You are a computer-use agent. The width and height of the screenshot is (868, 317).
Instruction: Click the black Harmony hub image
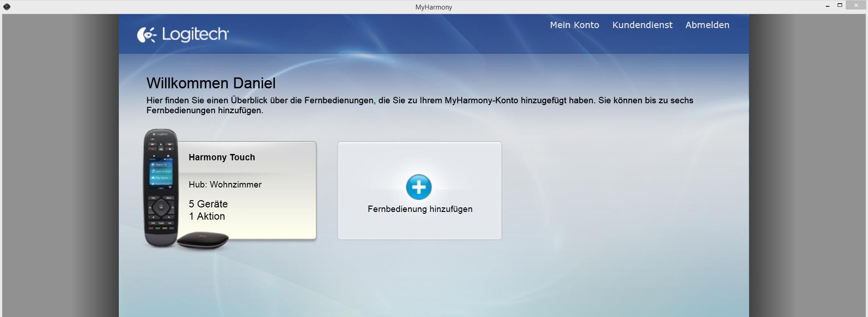pyautogui.click(x=202, y=240)
